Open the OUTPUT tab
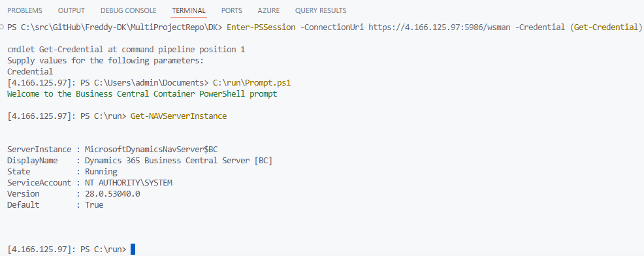 (x=71, y=10)
